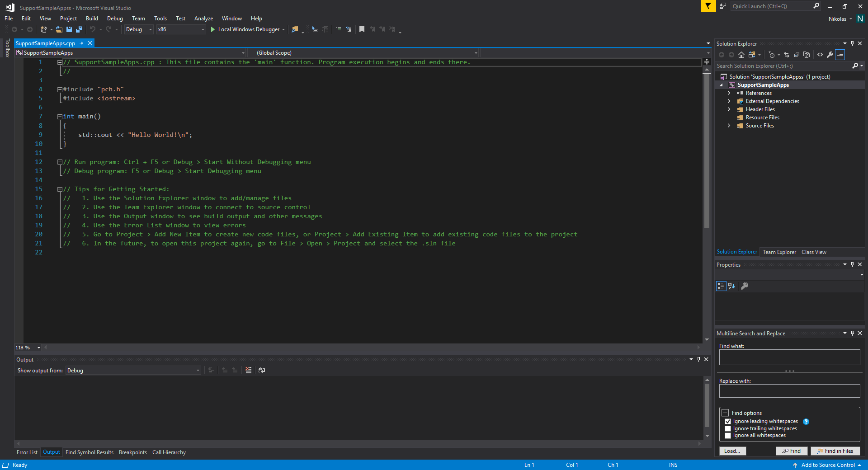Viewport: 868px width, 470px height.
Task: Open the Global Scope dropdown
Action: pyautogui.click(x=364, y=53)
